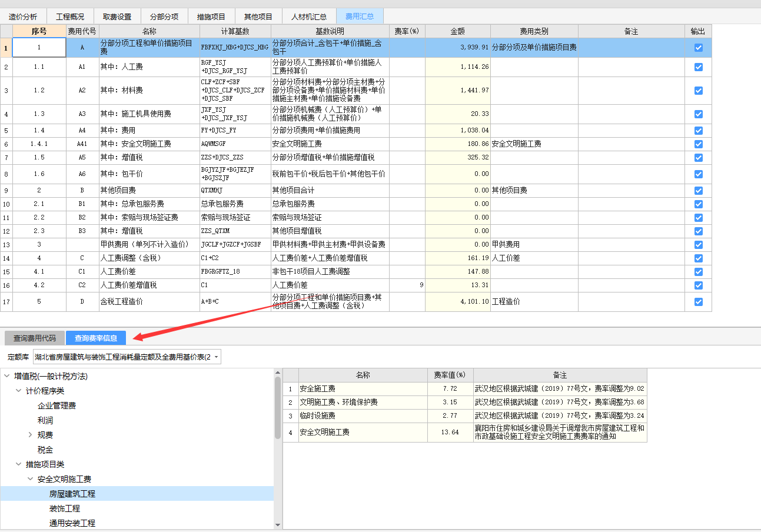Screen dimensions: 761x532
Task: Toggle output checkbox for 施工机具使用费 row
Action: click(x=698, y=114)
